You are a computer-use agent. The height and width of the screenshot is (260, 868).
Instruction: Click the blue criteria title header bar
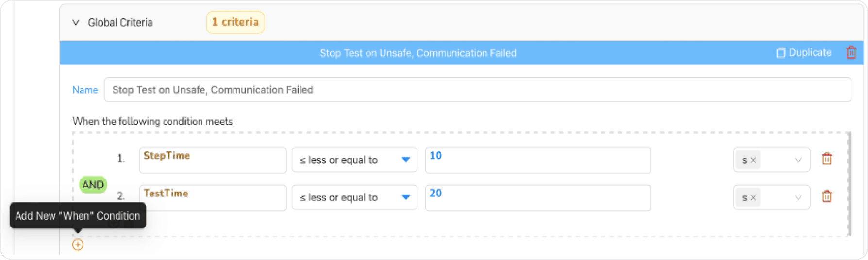pyautogui.click(x=418, y=53)
